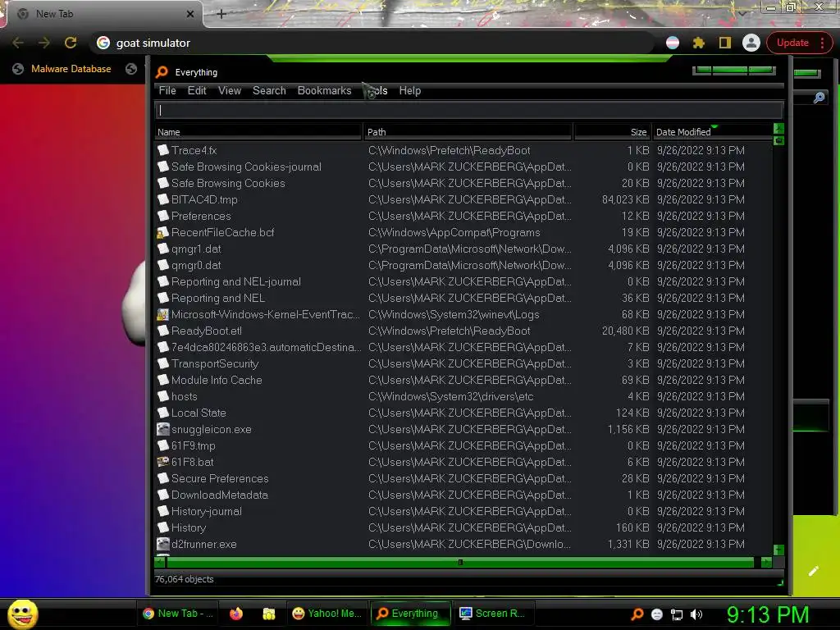The height and width of the screenshot is (630, 840).
Task: Click the Chrome address bar with goat simulator
Action: pos(372,43)
